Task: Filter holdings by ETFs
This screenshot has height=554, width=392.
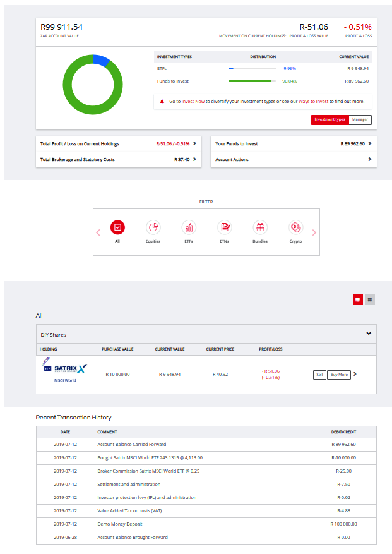Action: click(x=189, y=227)
